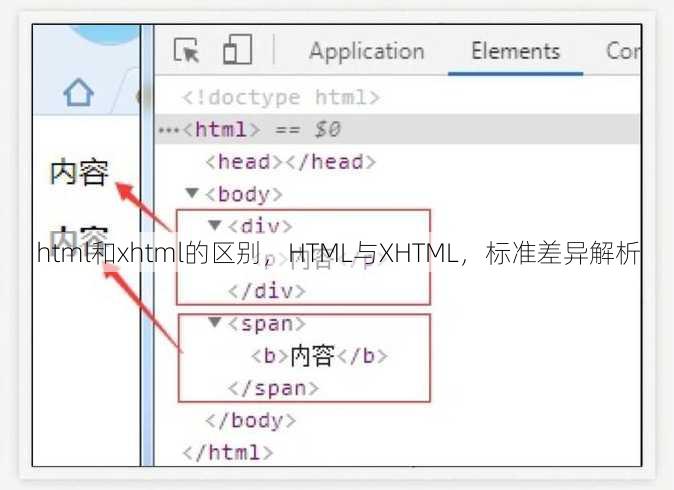Viewport: 674px width, 490px height.
Task: Select the closing </span> tag
Action: 273,388
